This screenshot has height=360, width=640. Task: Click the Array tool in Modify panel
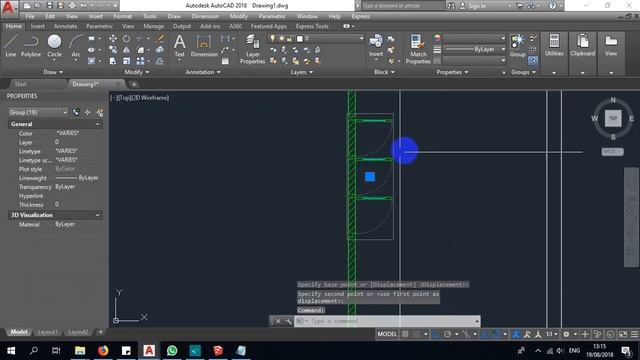[x=140, y=61]
